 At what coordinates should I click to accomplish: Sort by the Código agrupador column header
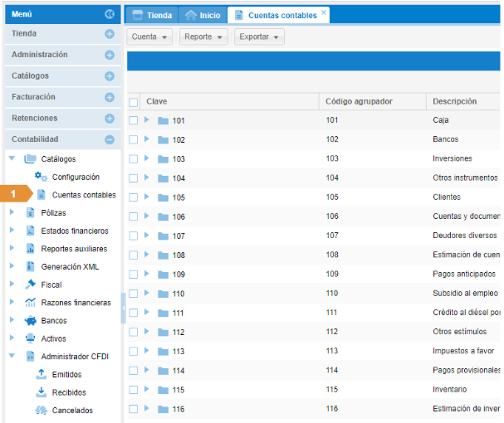pos(359,101)
